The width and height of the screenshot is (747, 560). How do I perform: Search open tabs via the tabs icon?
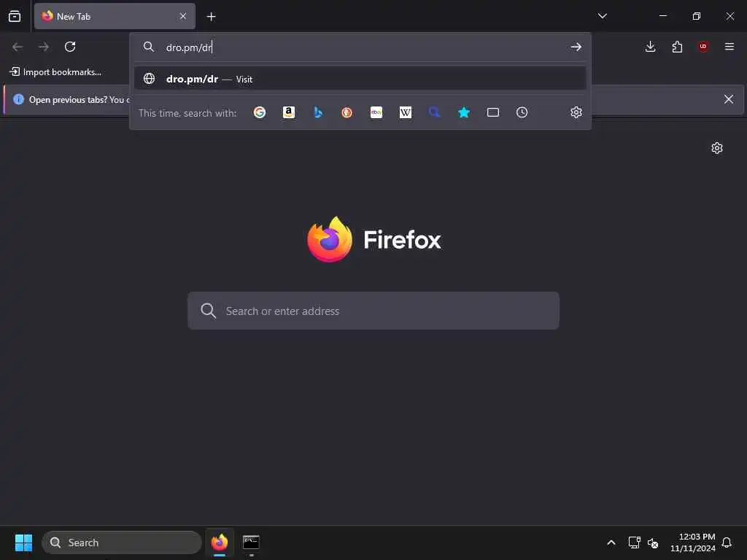click(493, 112)
